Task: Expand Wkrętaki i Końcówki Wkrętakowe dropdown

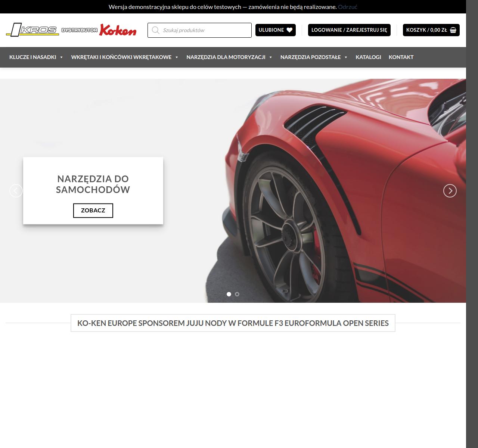Action: pyautogui.click(x=124, y=57)
